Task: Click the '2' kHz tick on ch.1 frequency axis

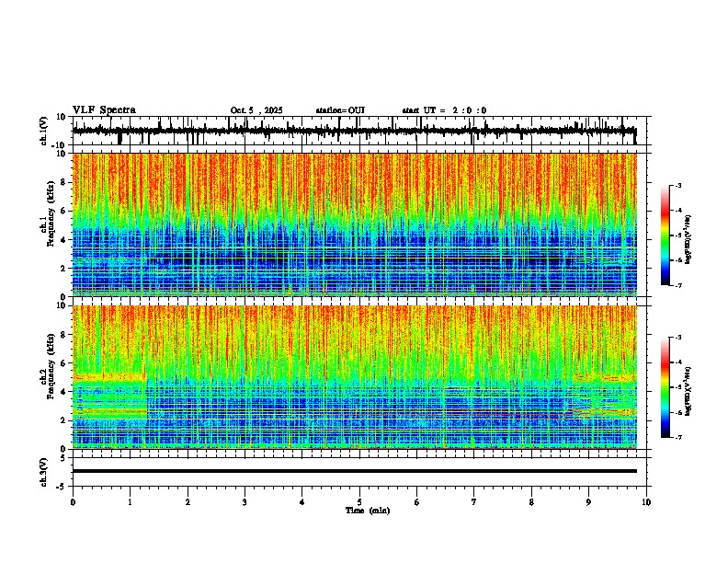Action: [63, 269]
